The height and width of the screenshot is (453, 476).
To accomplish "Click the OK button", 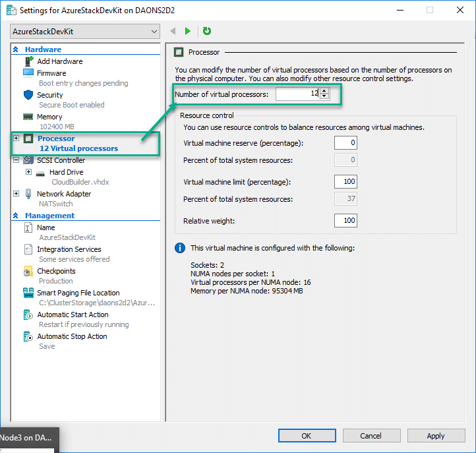I will pos(307,436).
